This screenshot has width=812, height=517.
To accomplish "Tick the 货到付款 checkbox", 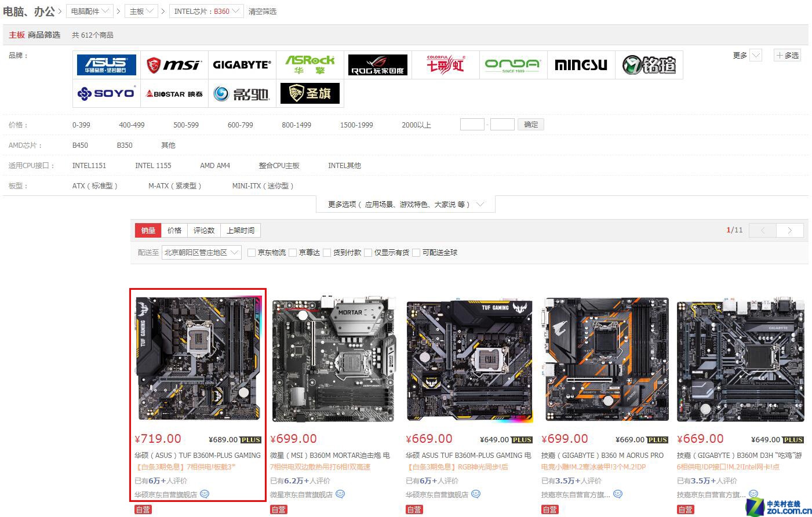I will (327, 253).
